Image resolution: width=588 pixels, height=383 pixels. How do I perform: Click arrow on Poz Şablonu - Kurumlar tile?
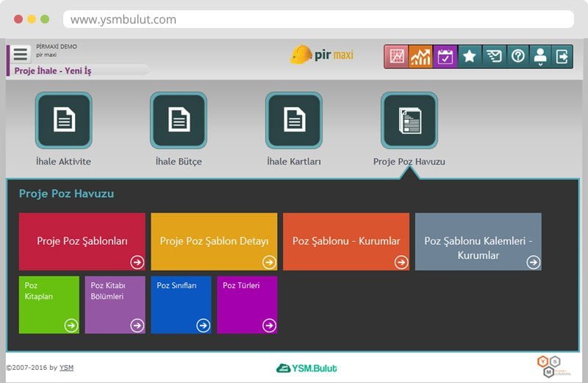tap(401, 262)
